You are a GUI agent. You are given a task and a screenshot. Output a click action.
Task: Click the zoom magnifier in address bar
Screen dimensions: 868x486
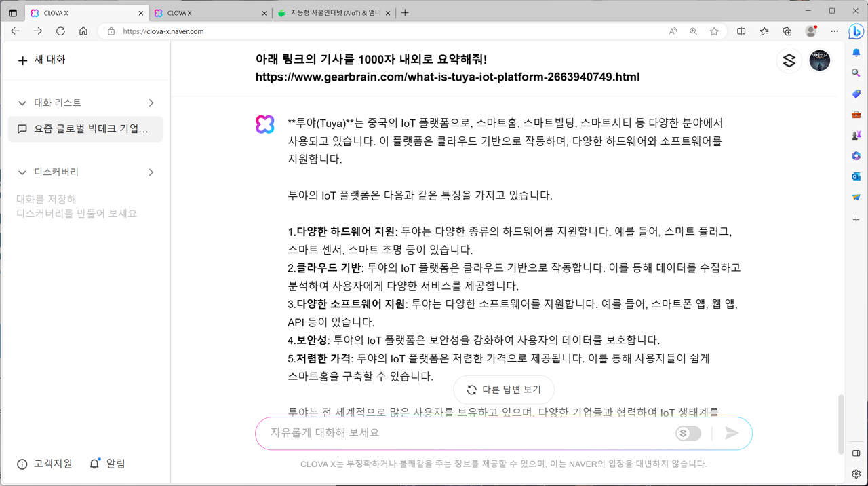click(693, 31)
